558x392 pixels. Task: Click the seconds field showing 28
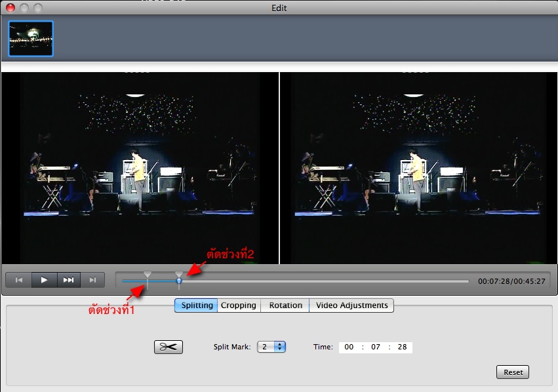(402, 347)
